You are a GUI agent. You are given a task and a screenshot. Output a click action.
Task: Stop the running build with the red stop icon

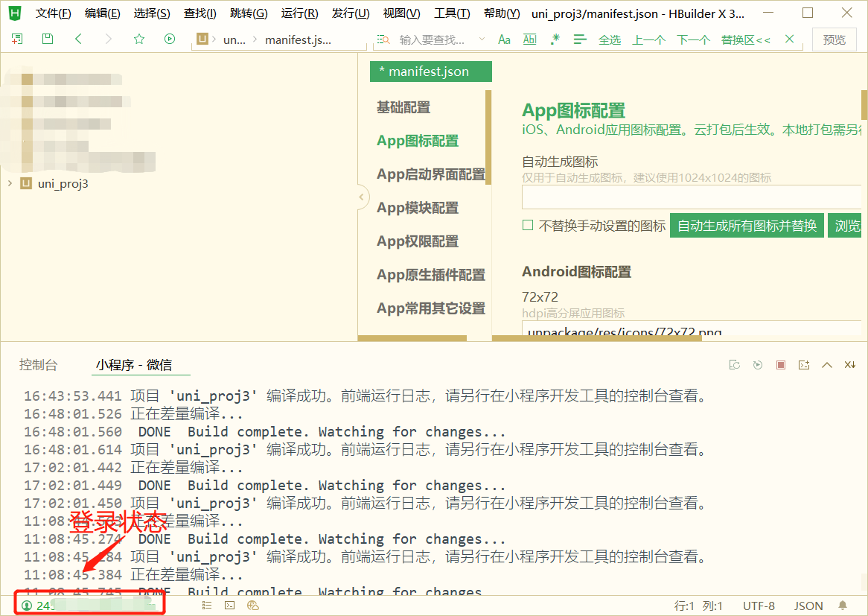point(780,364)
